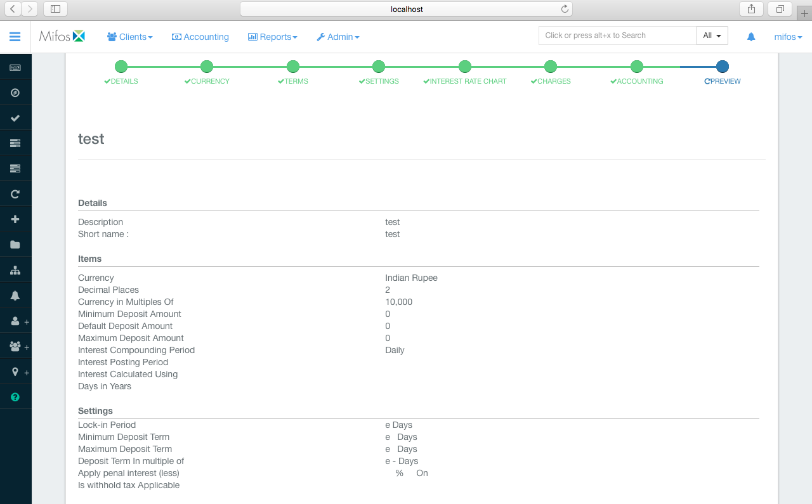
Task: Click the add-client person icon
Action: pos(15,320)
